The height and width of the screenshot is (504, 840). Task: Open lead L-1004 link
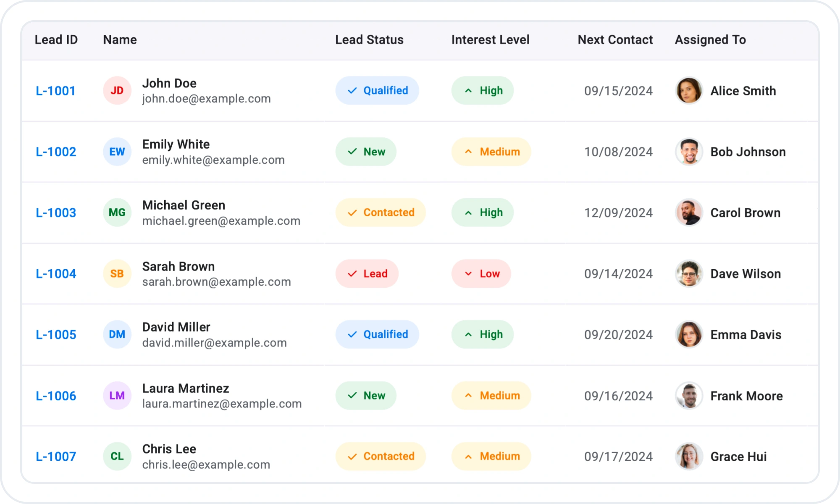pos(56,273)
